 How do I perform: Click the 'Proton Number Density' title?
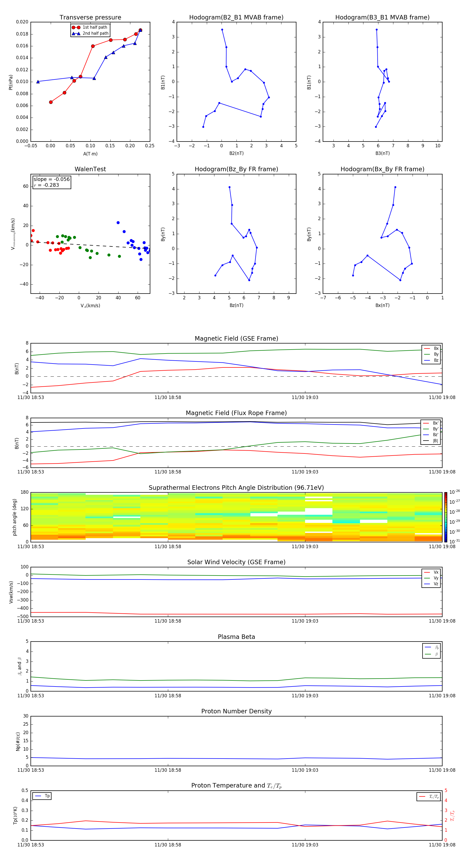[236, 712]
